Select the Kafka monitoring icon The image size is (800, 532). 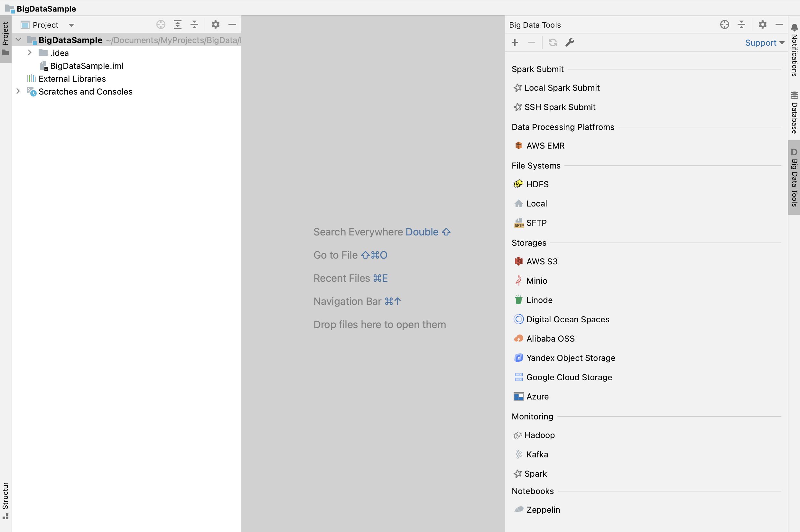(518, 454)
